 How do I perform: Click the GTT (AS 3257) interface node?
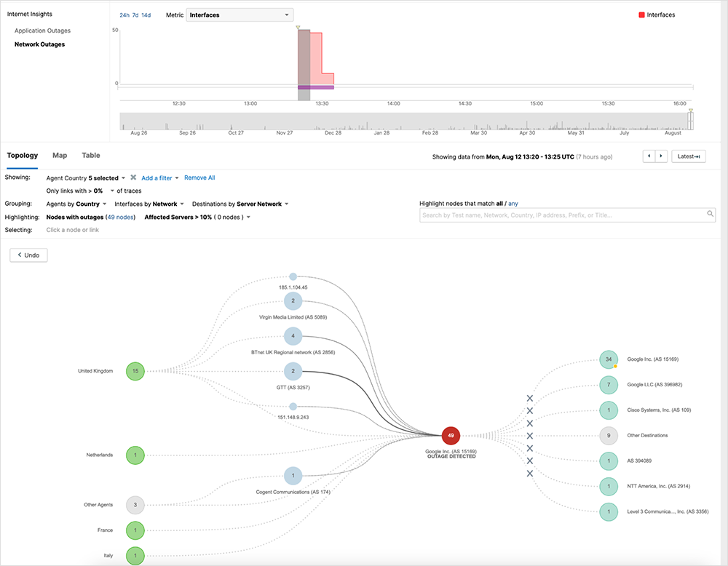pos(293,371)
